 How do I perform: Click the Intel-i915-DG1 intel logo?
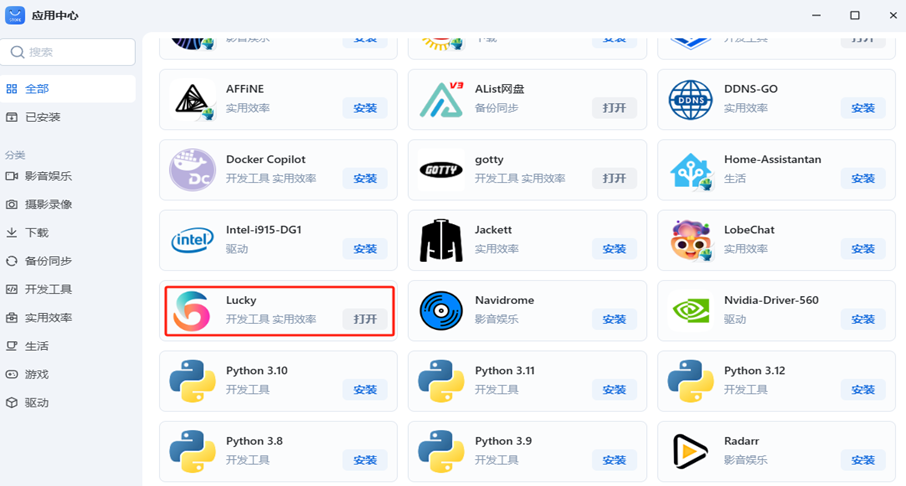click(192, 240)
